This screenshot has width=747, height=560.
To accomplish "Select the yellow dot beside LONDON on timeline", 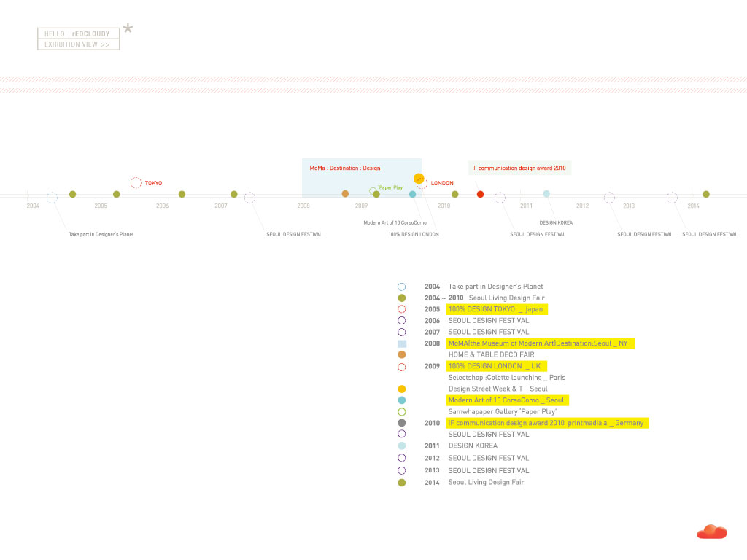I will pos(419,178).
